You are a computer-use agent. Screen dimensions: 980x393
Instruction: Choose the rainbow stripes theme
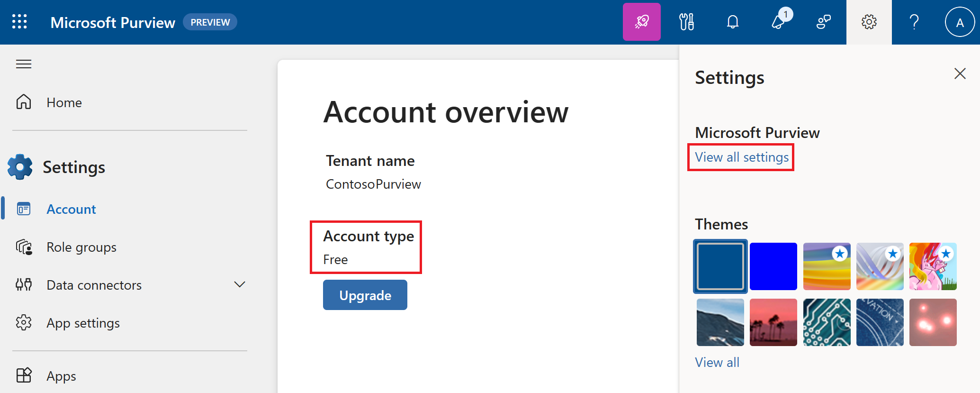tap(827, 266)
